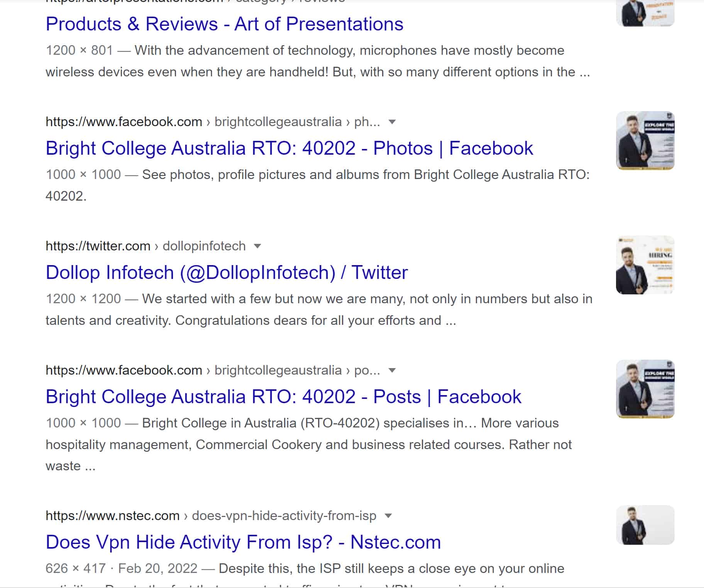Expand dropdown arrow next to twitter.com dollopinfotech
This screenshot has width=704, height=588.
tap(257, 246)
